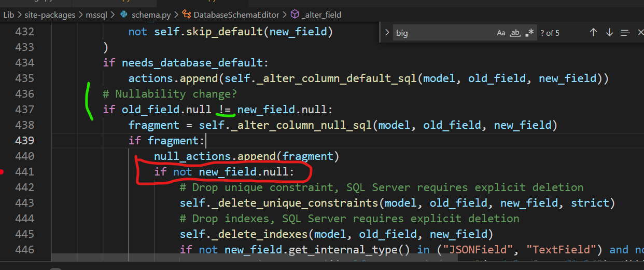The width and height of the screenshot is (644, 270).
Task: Toggle Use Regular Expression in find widget
Action: 529,33
